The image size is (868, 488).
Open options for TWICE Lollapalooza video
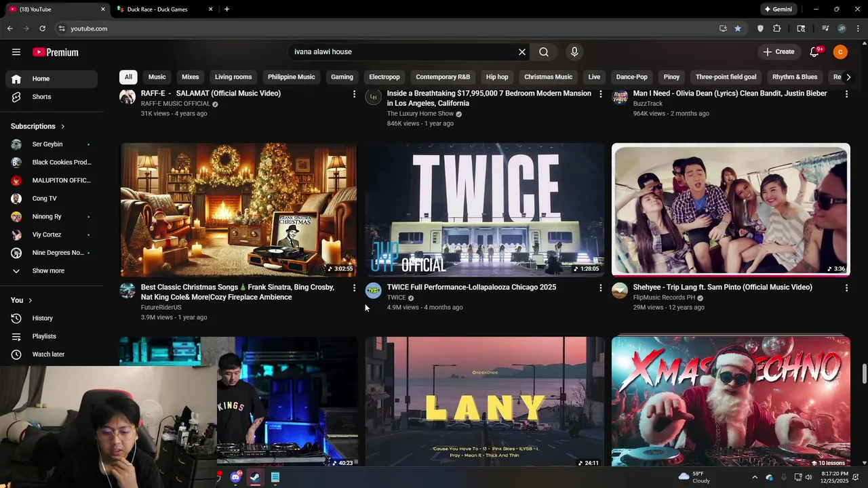coord(600,288)
